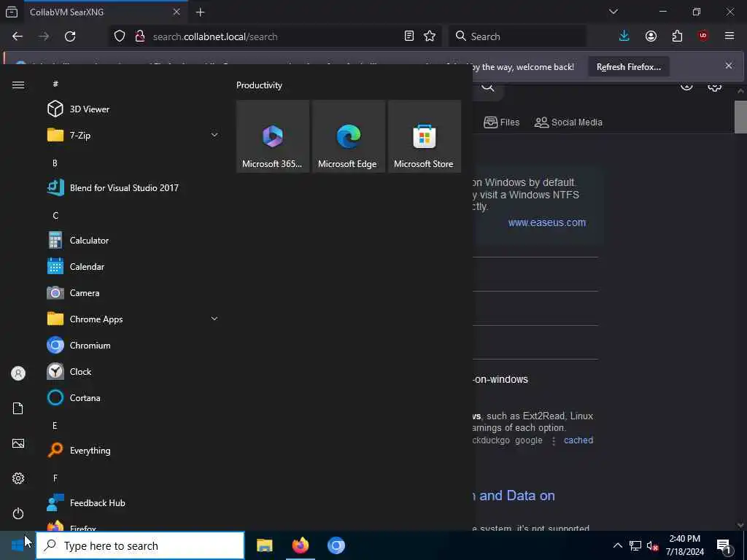Toggle reader view in the address bar
This screenshot has width=747, height=560.
(x=409, y=36)
